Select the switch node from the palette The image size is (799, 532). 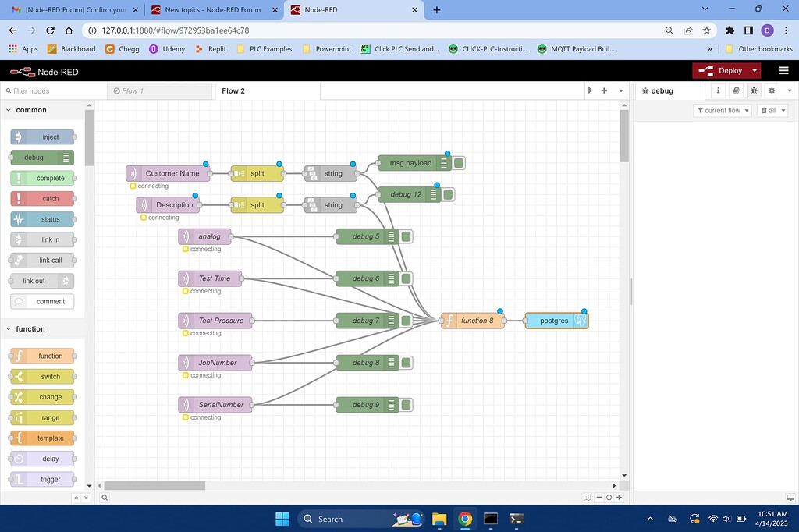click(x=41, y=376)
